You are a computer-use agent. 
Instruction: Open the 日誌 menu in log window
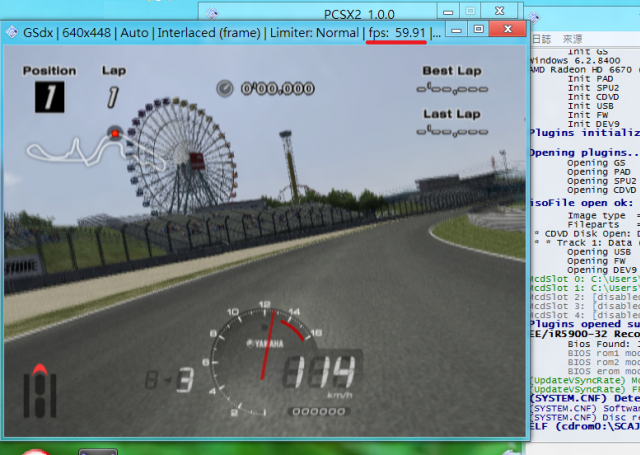click(x=542, y=39)
